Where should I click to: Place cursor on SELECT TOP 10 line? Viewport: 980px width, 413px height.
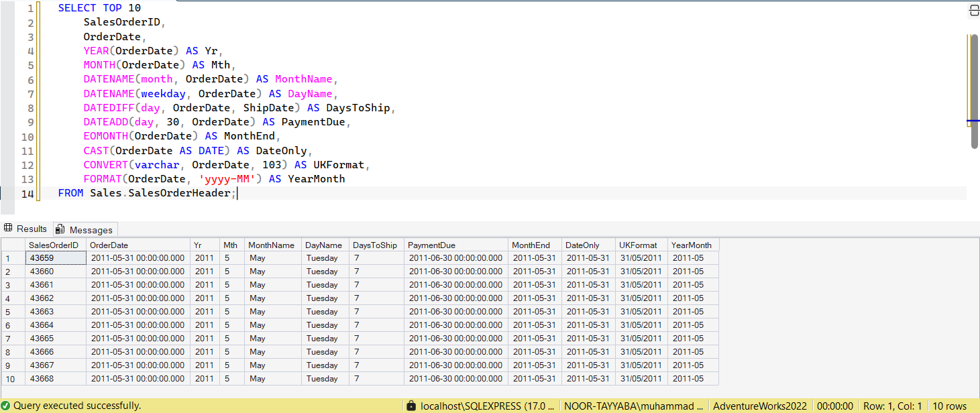coord(99,8)
